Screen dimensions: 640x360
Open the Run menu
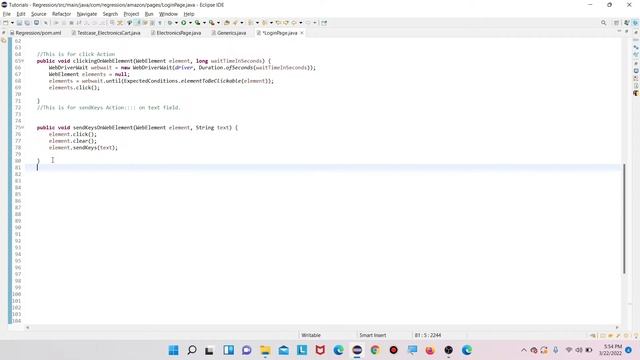149,14
